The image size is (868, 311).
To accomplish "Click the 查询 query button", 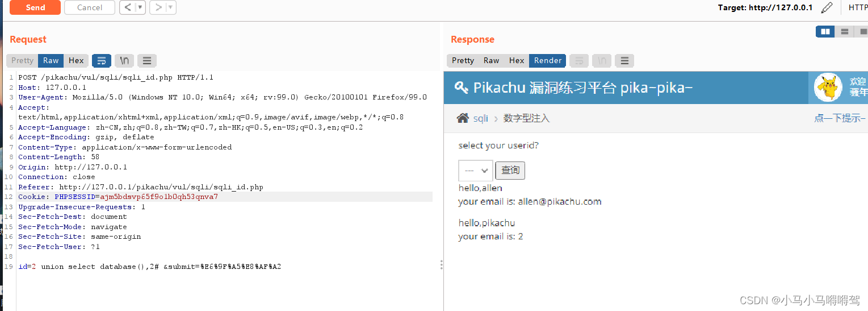I will 510,170.
